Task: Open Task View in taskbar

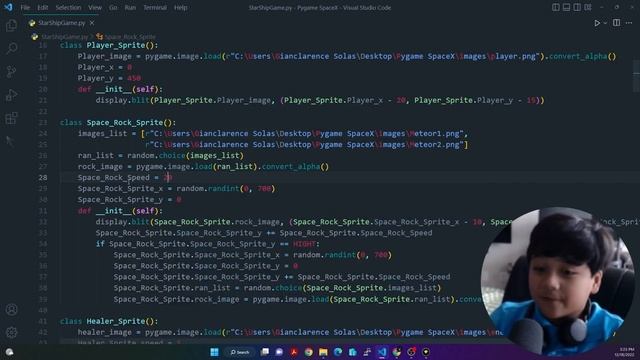Action: pos(265,352)
